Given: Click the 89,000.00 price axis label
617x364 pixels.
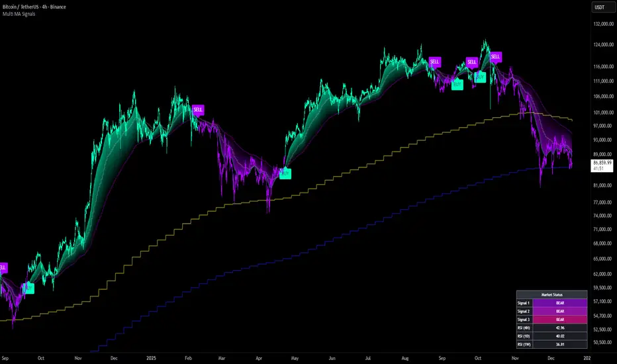Looking at the screenshot, I should click(604, 154).
